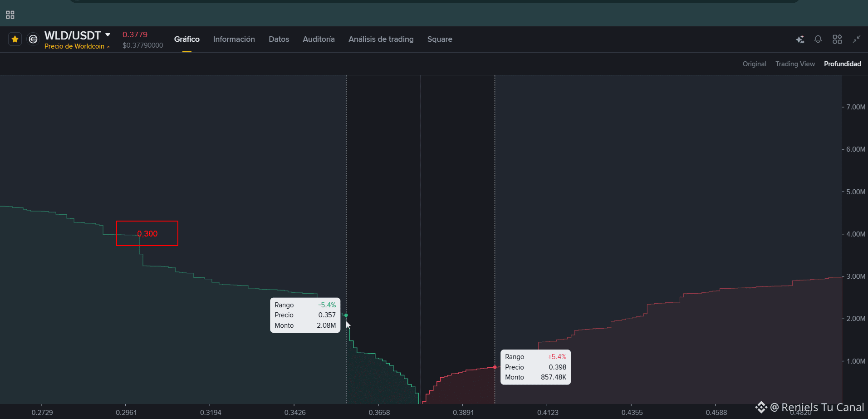Click the 0.2961 price axis label
The height and width of the screenshot is (419, 868).
[x=126, y=412]
